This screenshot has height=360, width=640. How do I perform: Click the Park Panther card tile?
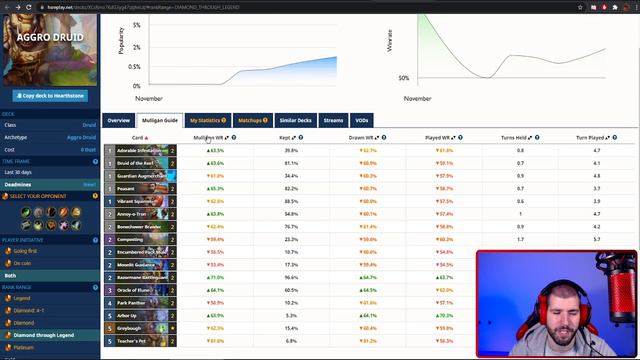140,303
